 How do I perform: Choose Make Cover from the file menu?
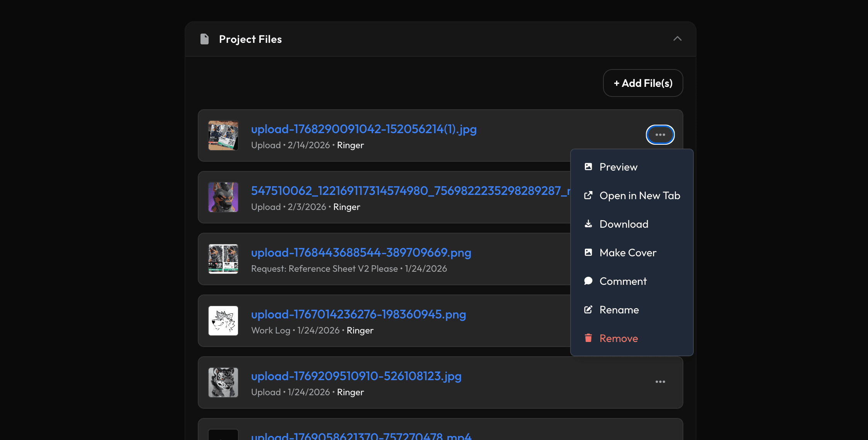[627, 252]
